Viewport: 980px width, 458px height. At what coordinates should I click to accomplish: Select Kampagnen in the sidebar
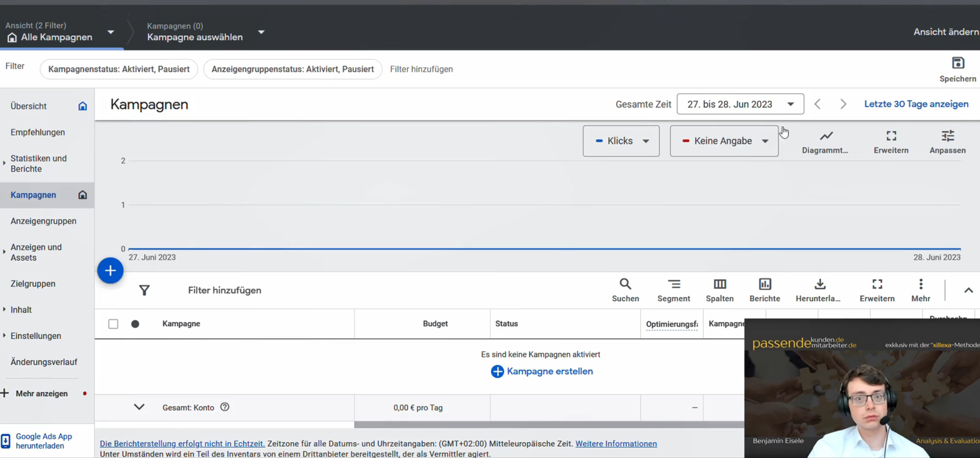pyautogui.click(x=33, y=195)
